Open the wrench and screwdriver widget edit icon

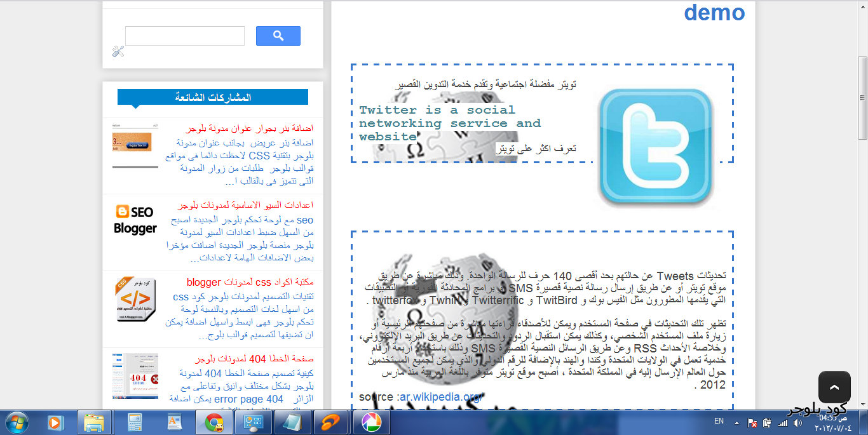click(x=118, y=51)
